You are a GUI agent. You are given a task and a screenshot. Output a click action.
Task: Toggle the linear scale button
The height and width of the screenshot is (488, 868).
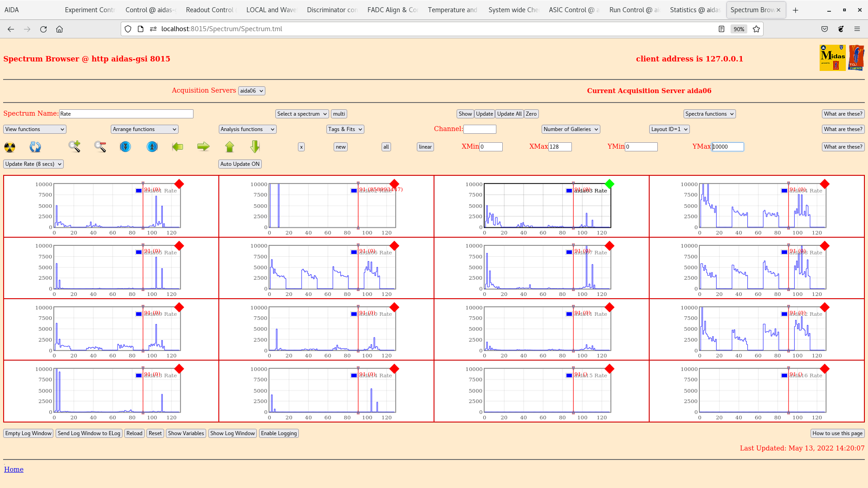pyautogui.click(x=425, y=147)
